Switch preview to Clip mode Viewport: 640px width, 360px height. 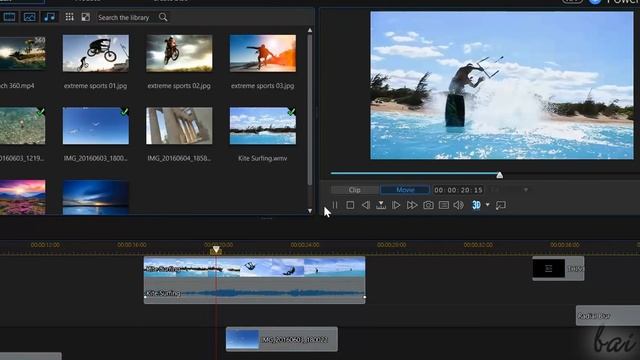click(x=354, y=190)
